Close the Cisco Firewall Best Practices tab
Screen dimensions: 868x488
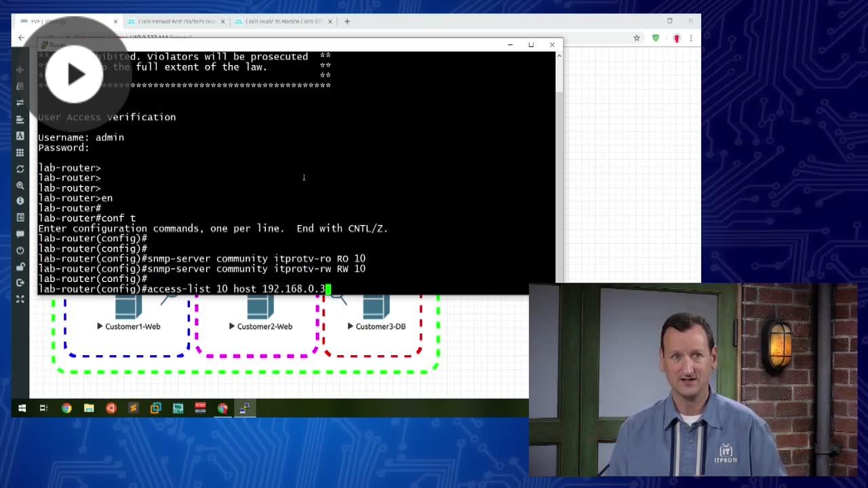tap(222, 22)
